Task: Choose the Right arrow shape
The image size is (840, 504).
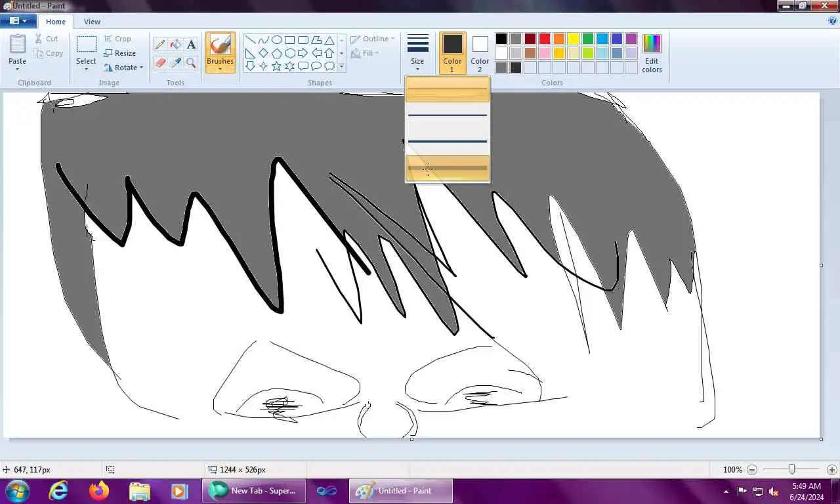Action: coord(303,53)
